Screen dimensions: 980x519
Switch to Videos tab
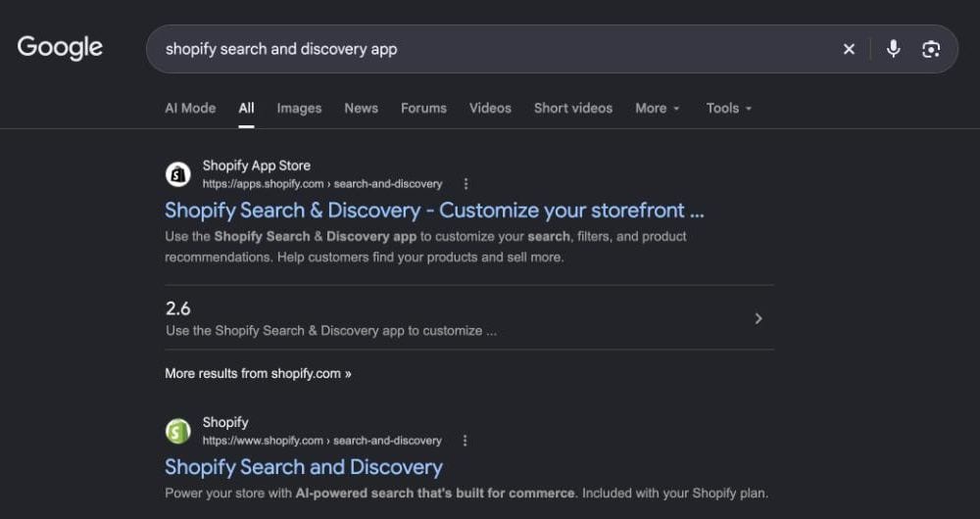point(490,108)
